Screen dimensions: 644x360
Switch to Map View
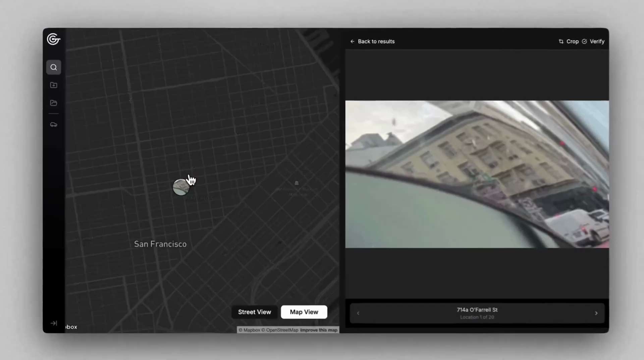(304, 312)
